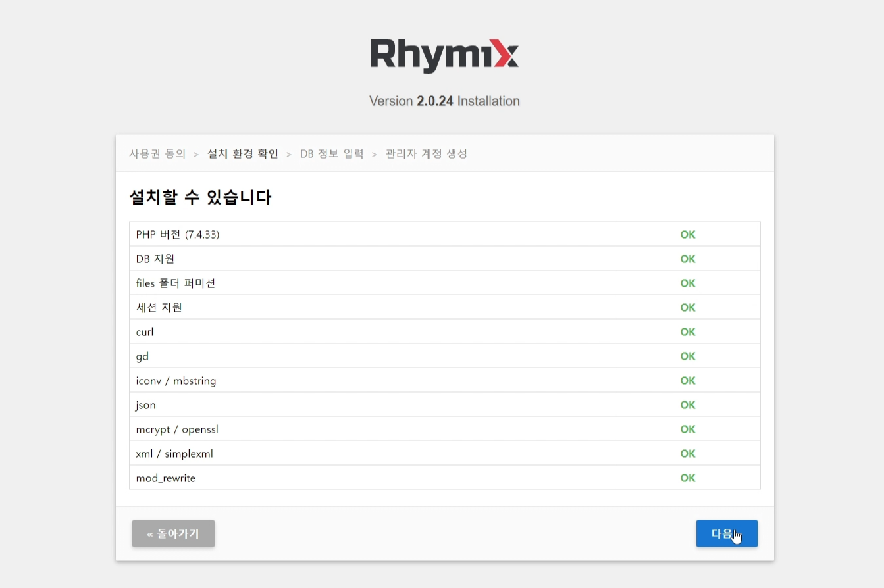Click the 설치할 수 있습니다 heading
The height and width of the screenshot is (588, 884).
coord(200,197)
